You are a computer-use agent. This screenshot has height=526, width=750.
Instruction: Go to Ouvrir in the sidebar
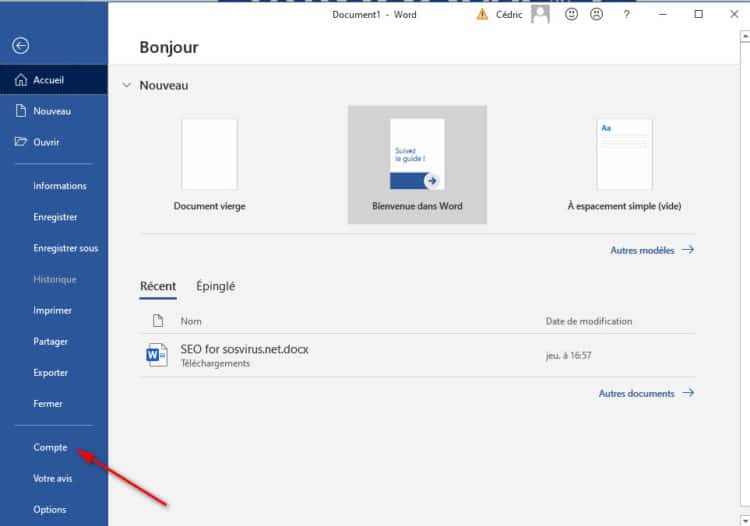[46, 142]
